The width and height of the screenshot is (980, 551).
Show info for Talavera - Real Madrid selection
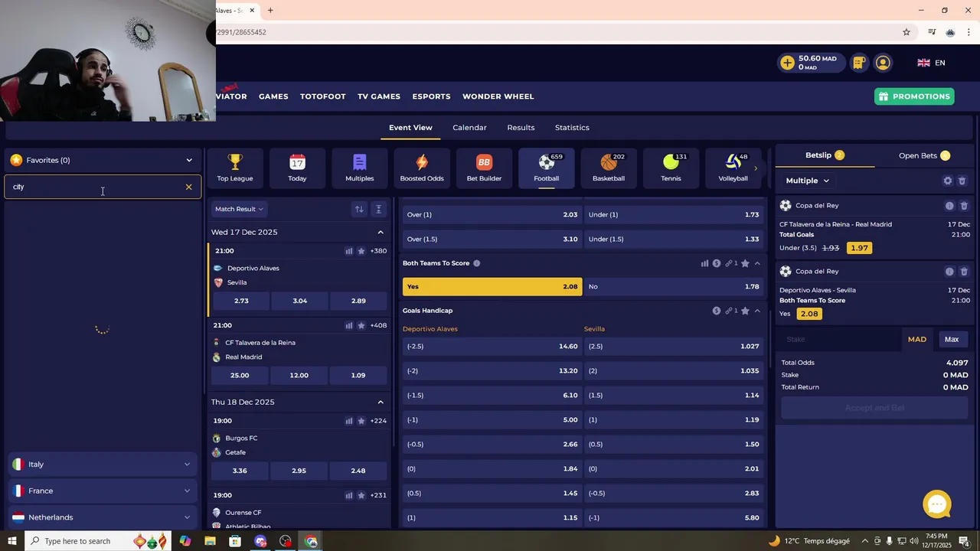[949, 206]
